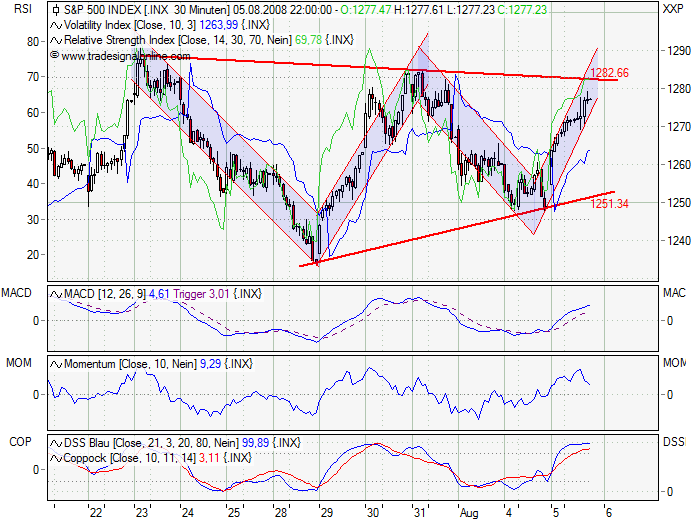Click the support line value 1251.34
The image size is (700, 520).
pos(609,204)
